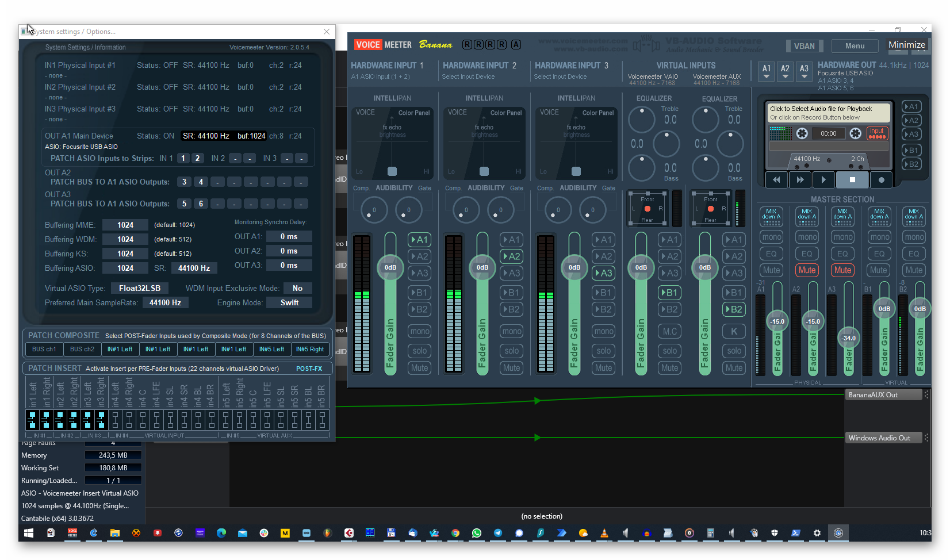Click the recorder input source icon
This screenshot has width=950, height=560.
(x=876, y=133)
